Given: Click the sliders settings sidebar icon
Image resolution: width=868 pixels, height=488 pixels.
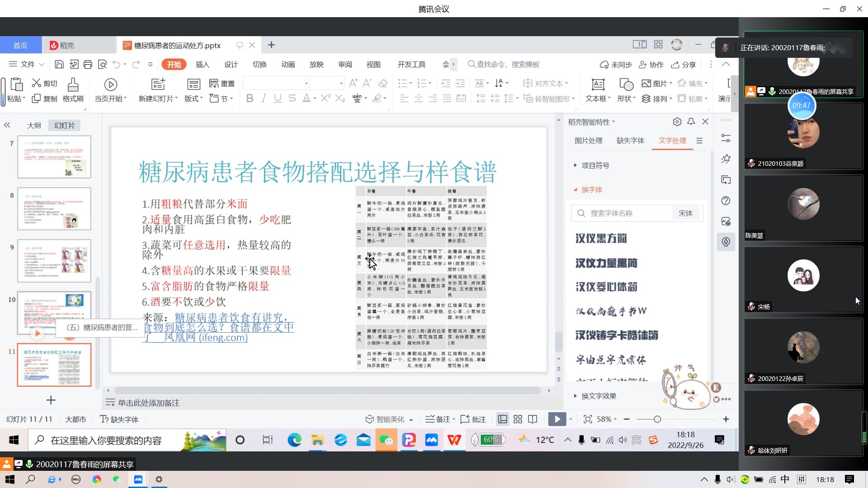Looking at the screenshot, I should tap(726, 138).
